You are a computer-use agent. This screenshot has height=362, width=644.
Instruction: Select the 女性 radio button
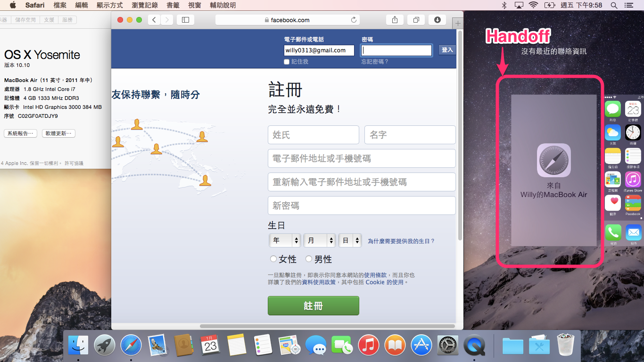[x=273, y=259]
